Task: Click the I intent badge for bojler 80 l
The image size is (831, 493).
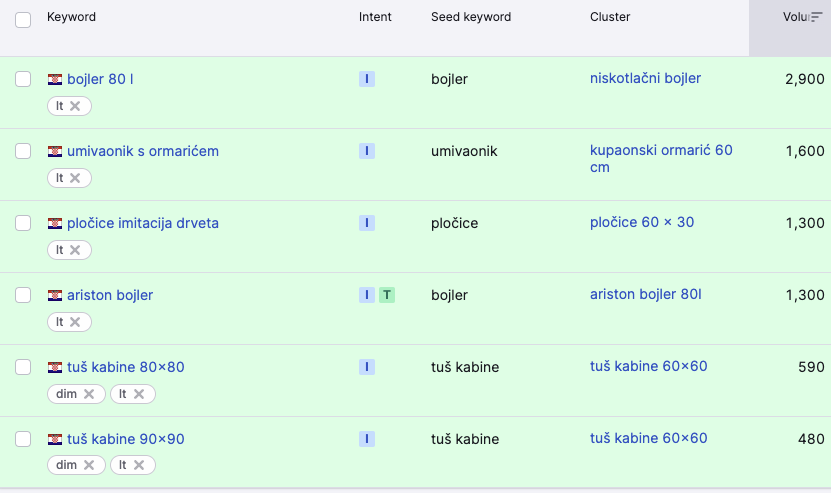Action: pyautogui.click(x=367, y=79)
